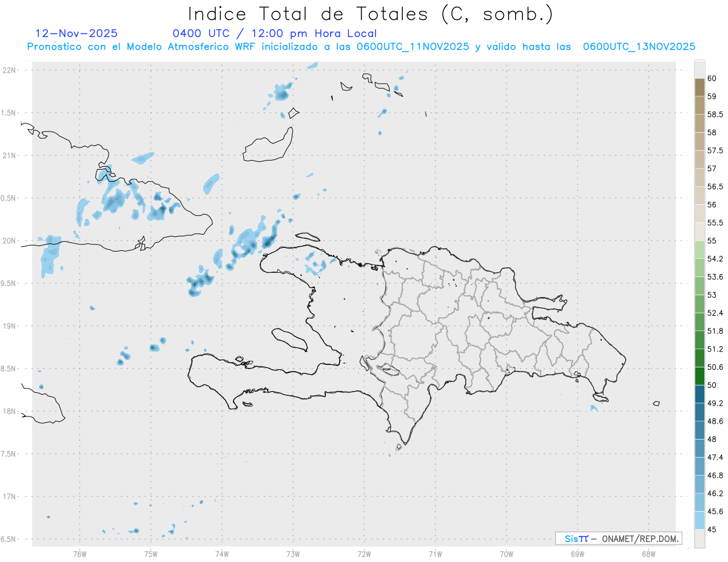This screenshot has height=562, width=728.
Task: Click the '45.6' colorbar label
Action: (x=716, y=511)
